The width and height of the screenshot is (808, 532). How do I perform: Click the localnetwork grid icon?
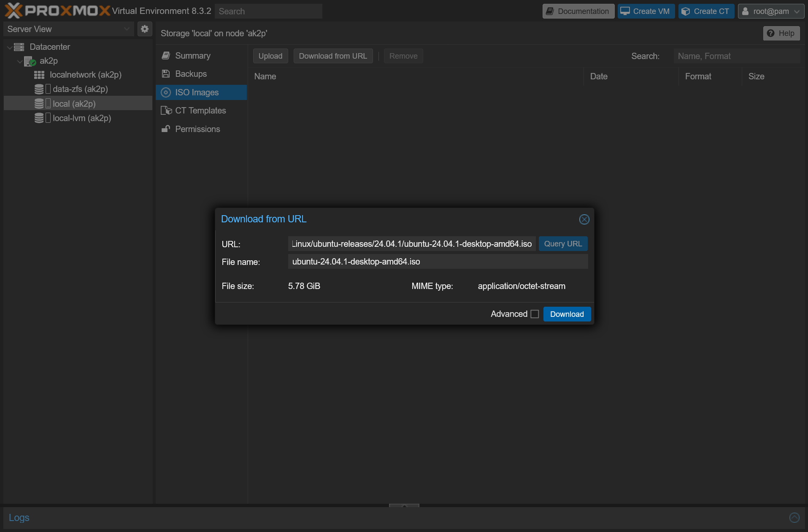click(39, 75)
